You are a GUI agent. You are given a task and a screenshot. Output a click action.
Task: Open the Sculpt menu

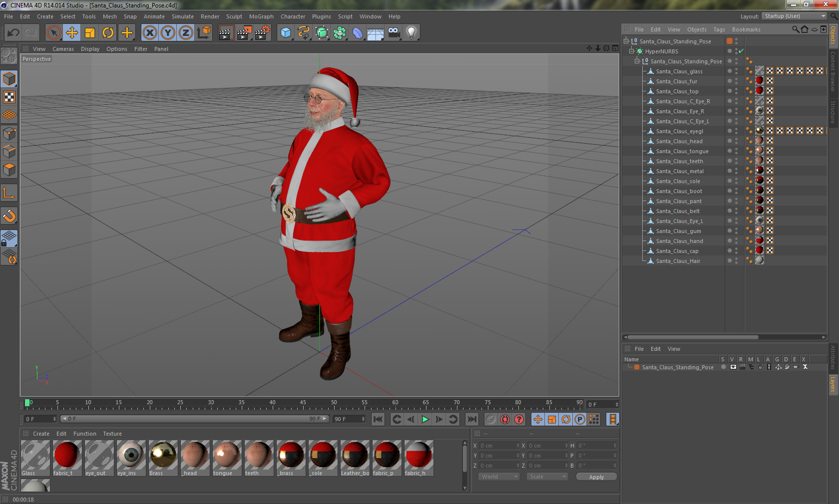[x=234, y=16]
